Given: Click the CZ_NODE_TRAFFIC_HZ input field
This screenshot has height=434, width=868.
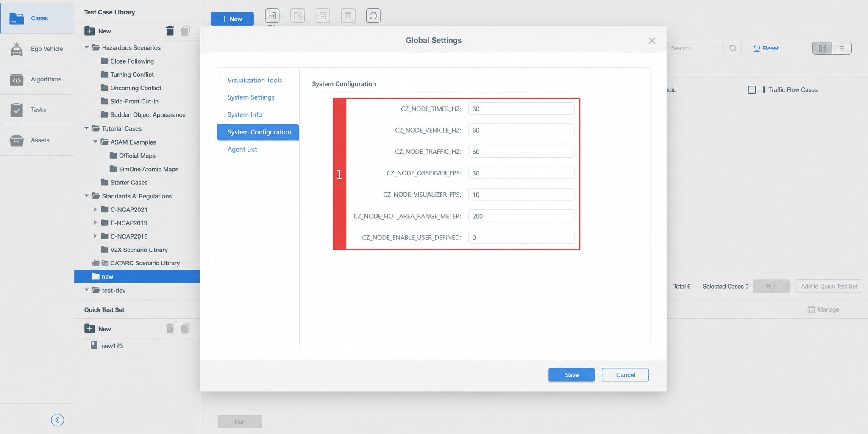Looking at the screenshot, I should [521, 152].
